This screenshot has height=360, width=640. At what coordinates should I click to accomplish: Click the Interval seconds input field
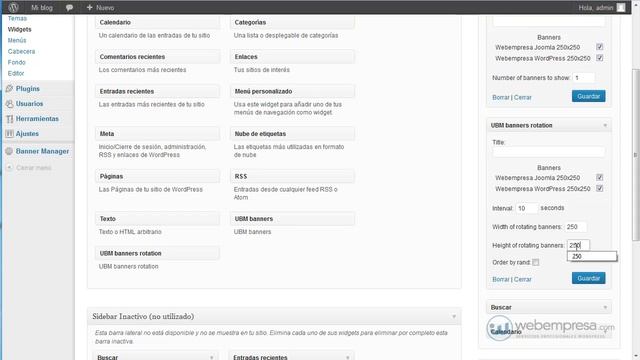527,208
